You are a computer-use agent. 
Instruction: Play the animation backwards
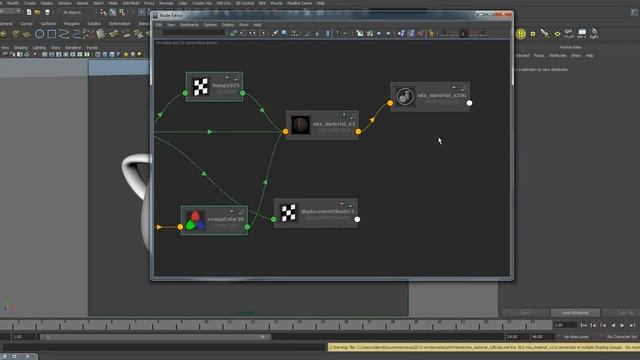point(613,325)
